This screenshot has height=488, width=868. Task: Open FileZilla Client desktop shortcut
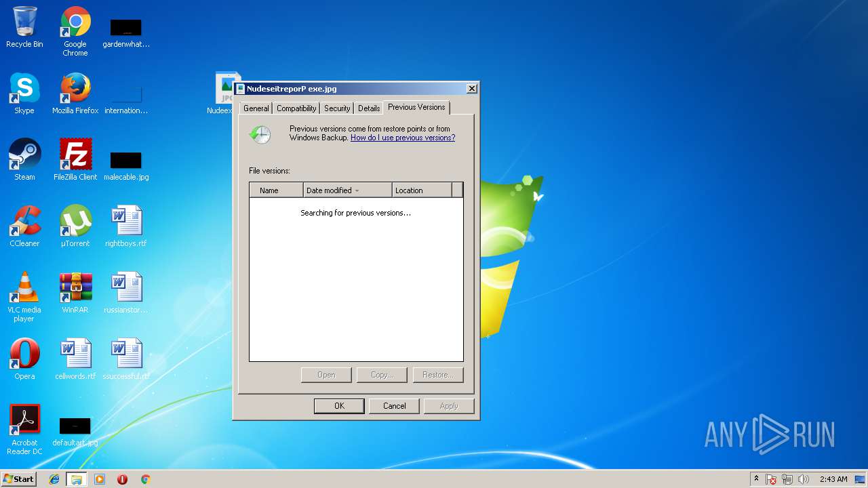(75, 160)
